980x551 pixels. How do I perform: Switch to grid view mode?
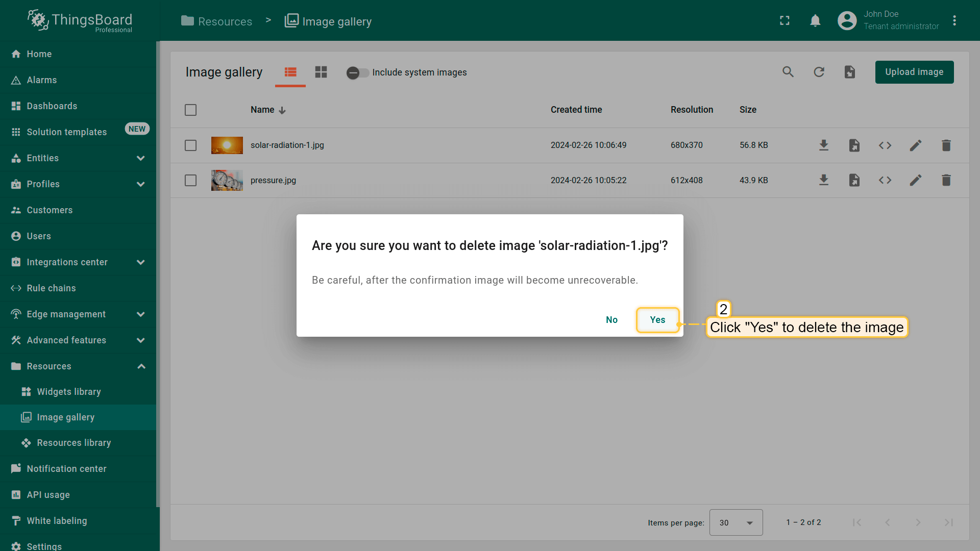point(321,72)
